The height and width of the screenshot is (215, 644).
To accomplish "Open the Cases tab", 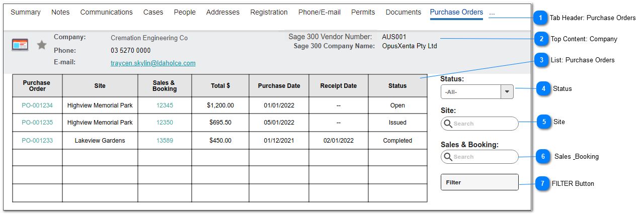I will pyautogui.click(x=153, y=12).
